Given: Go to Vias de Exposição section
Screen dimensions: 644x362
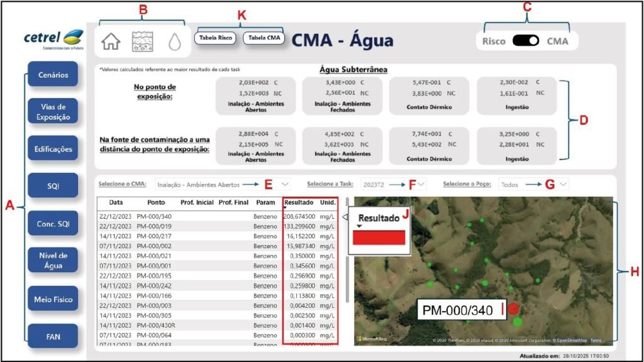Looking at the screenshot, I should tap(53, 111).
